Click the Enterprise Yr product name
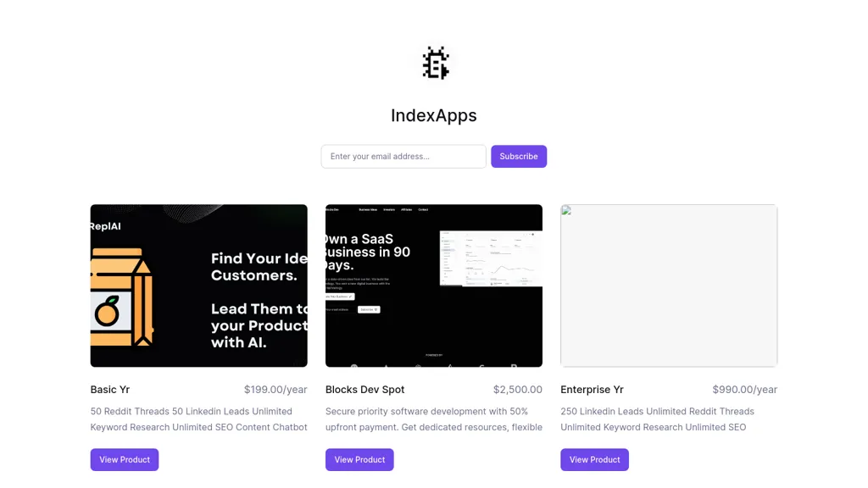Screen dimensions: 868x488 (592, 390)
